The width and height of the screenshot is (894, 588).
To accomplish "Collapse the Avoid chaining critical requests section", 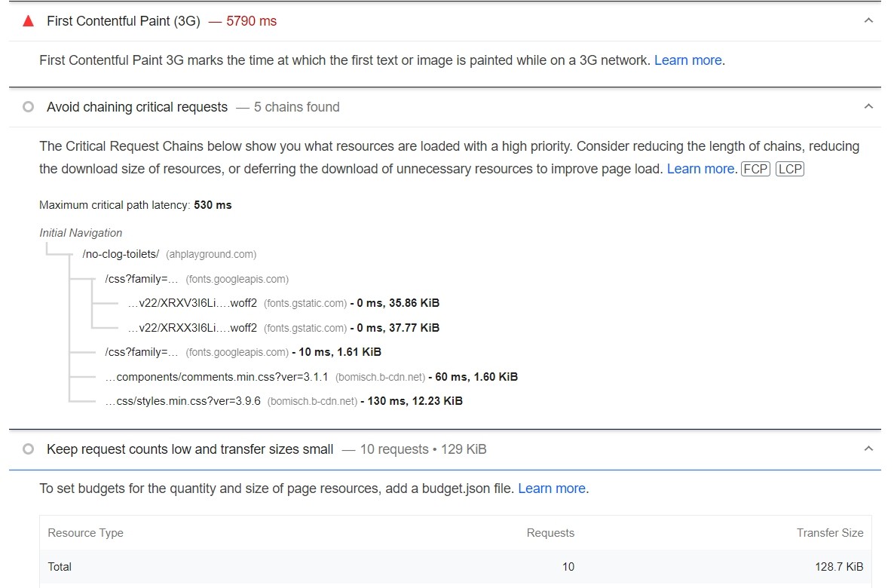I will [868, 106].
